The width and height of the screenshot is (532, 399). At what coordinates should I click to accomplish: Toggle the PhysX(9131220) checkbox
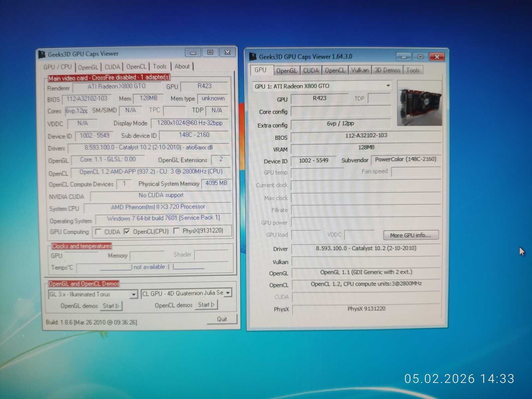tap(176, 230)
